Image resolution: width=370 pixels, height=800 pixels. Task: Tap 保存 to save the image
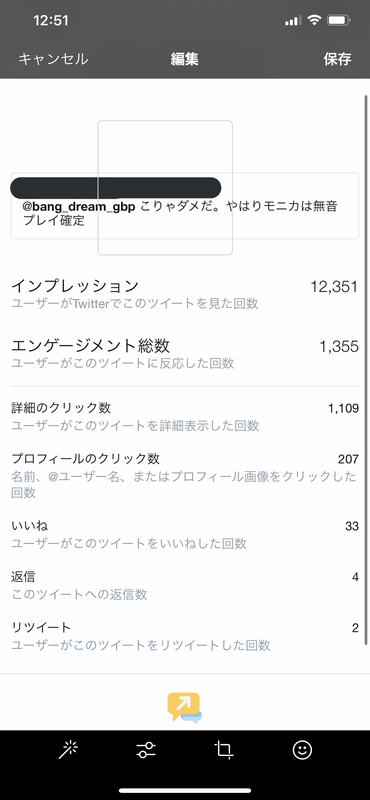(337, 59)
